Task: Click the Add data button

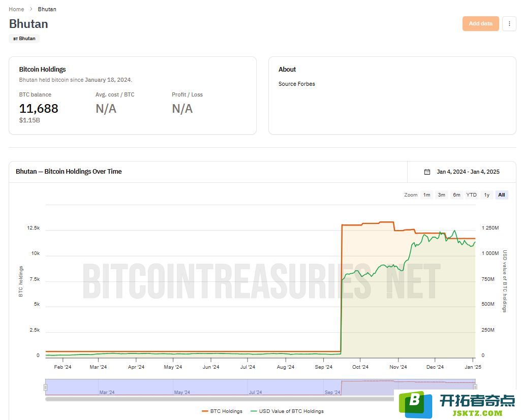Action: (480, 23)
